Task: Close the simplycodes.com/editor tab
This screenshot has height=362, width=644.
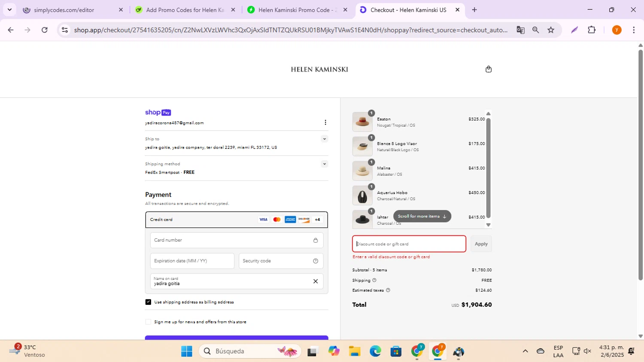Action: 121,10
